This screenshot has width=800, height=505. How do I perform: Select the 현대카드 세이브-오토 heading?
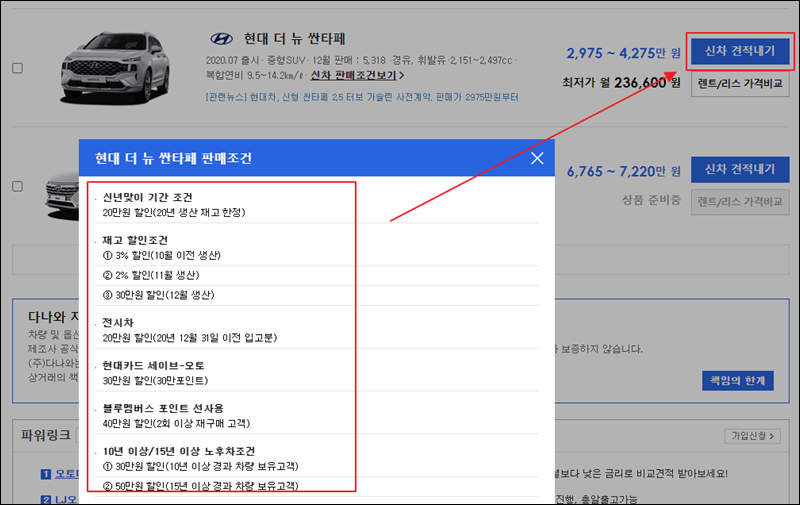coord(154,366)
